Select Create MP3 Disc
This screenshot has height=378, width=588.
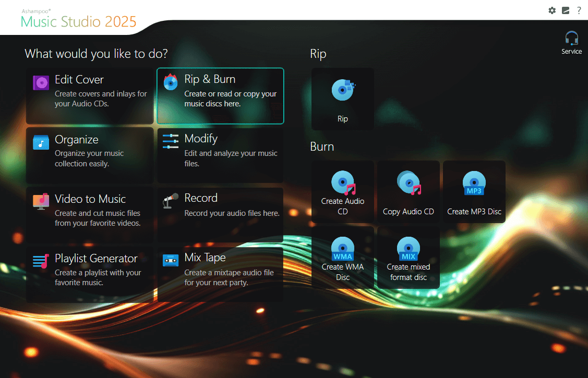point(474,191)
